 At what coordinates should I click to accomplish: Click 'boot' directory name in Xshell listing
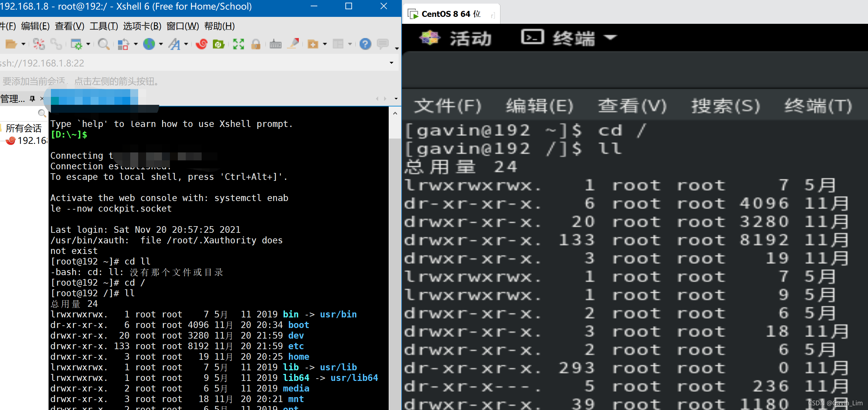point(298,325)
